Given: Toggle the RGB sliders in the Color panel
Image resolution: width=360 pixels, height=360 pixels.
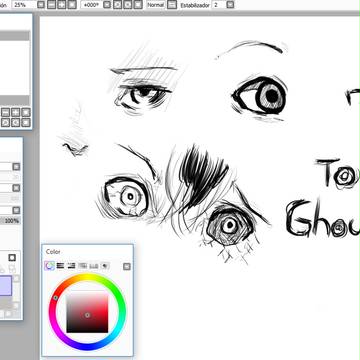Looking at the screenshot, I should tap(60, 266).
